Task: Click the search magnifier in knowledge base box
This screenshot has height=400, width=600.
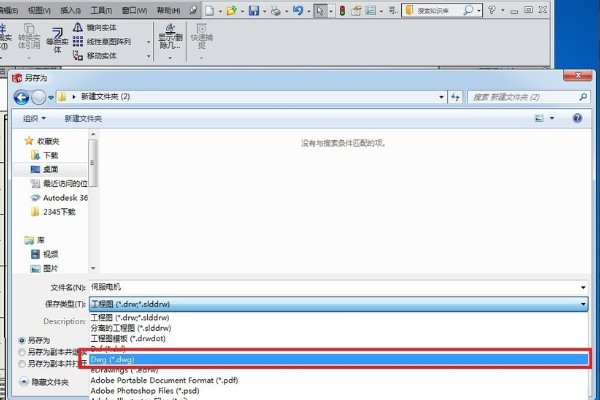Action: pyautogui.click(x=468, y=10)
